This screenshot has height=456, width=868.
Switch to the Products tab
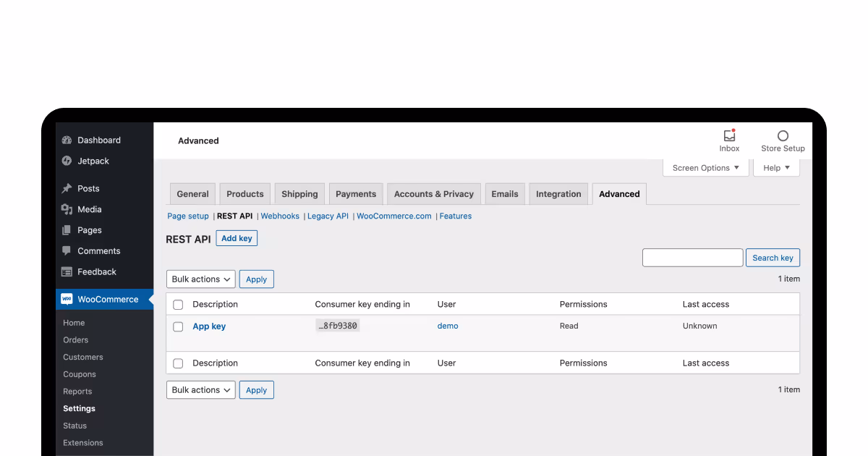click(245, 194)
